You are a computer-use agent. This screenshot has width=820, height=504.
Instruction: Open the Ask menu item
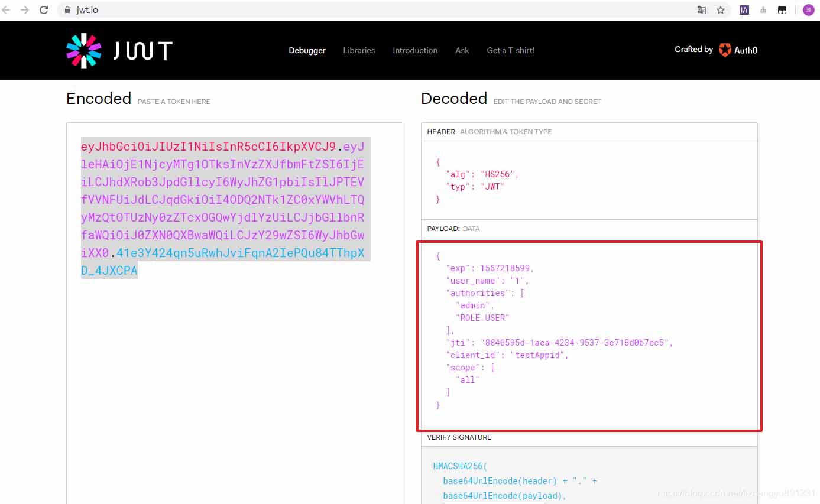point(462,50)
